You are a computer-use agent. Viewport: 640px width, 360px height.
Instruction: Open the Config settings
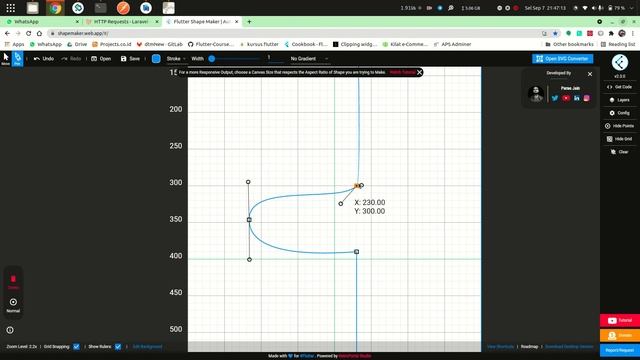pyautogui.click(x=620, y=113)
